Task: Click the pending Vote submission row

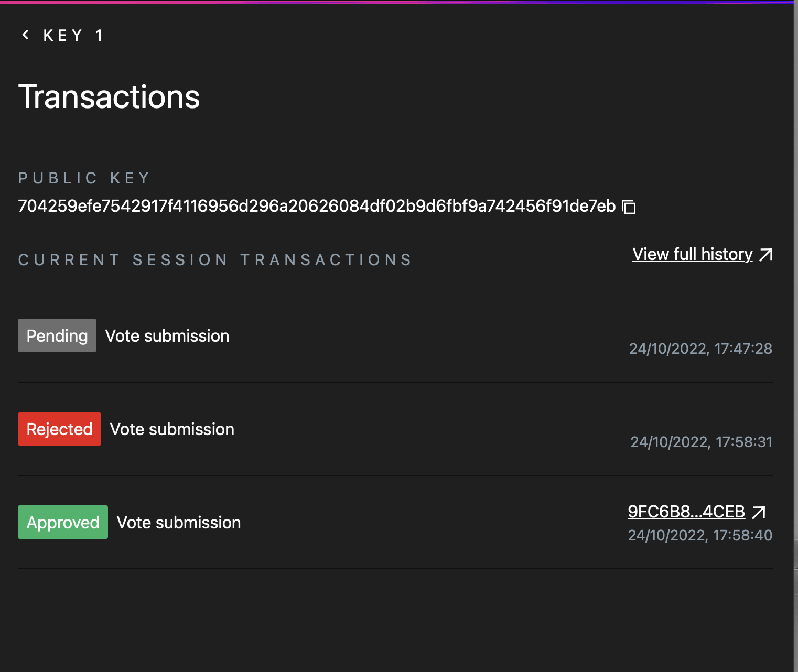Action: (167, 335)
